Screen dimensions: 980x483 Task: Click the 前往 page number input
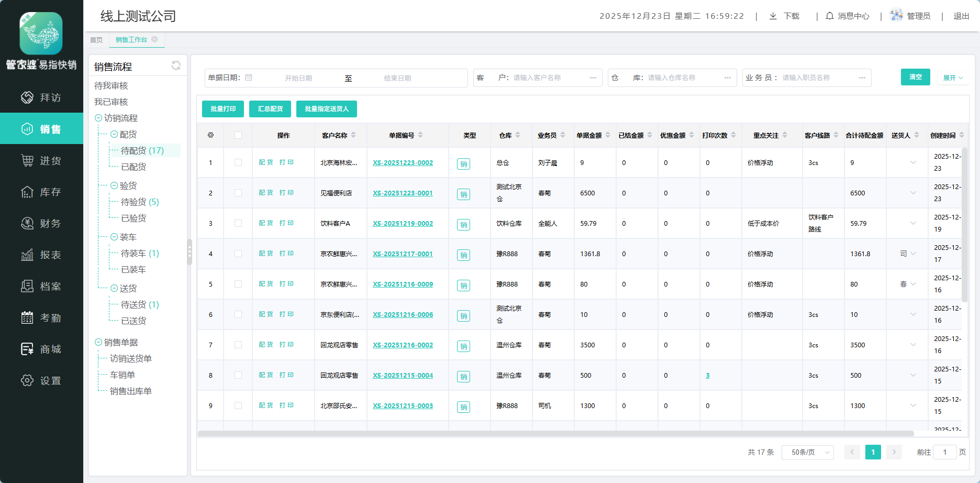click(x=945, y=452)
